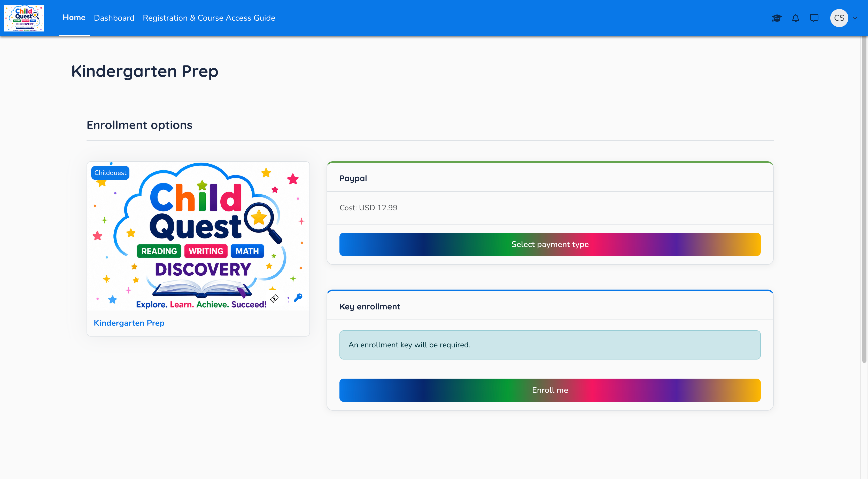Click the Enroll me button
The width and height of the screenshot is (868, 479).
(550, 390)
